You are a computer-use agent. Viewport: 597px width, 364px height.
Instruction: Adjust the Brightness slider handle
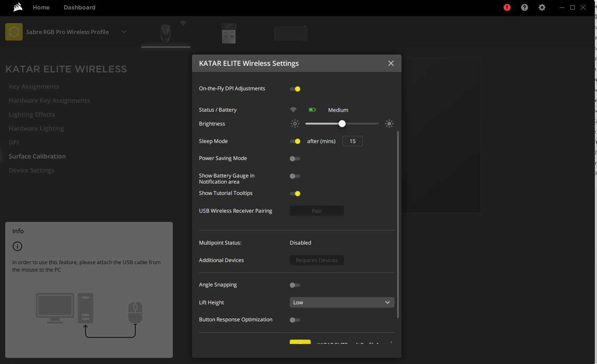click(x=342, y=124)
